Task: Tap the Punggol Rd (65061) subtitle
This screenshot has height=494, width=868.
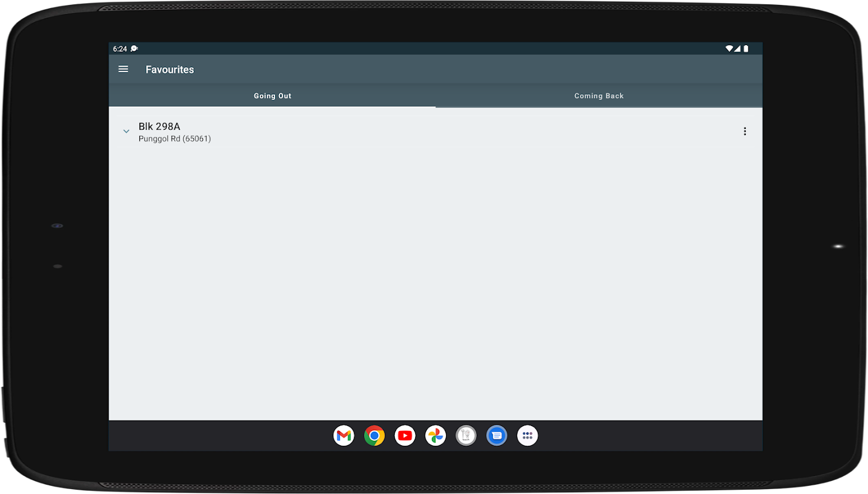Action: [175, 139]
